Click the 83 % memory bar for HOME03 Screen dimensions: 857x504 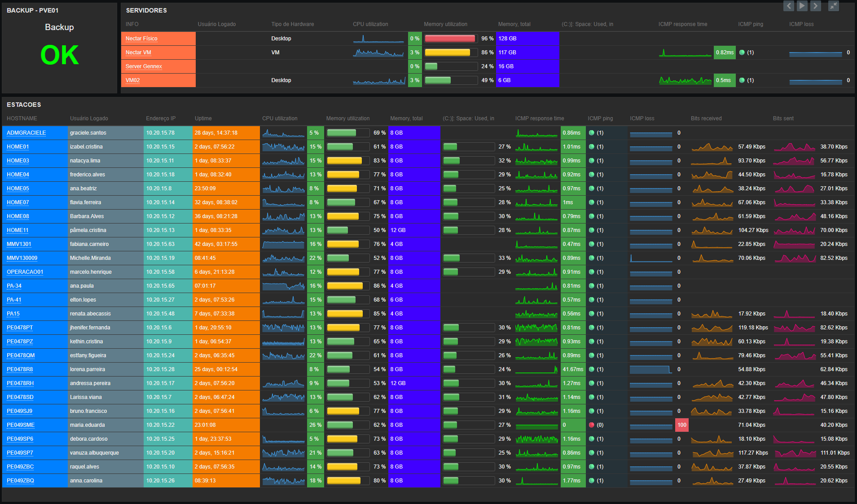(x=348, y=161)
